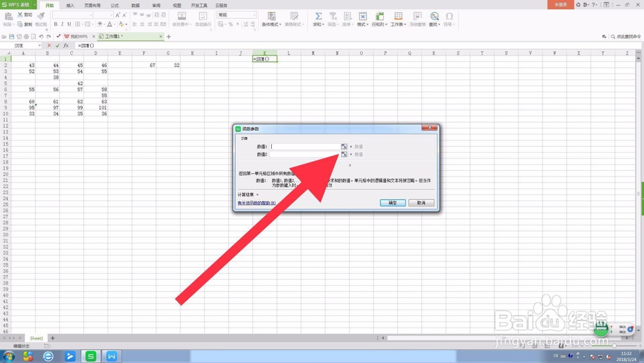Image resolution: width=644 pixels, height=363 pixels.
Task: Click the 未登录 login button
Action: pos(561,5)
